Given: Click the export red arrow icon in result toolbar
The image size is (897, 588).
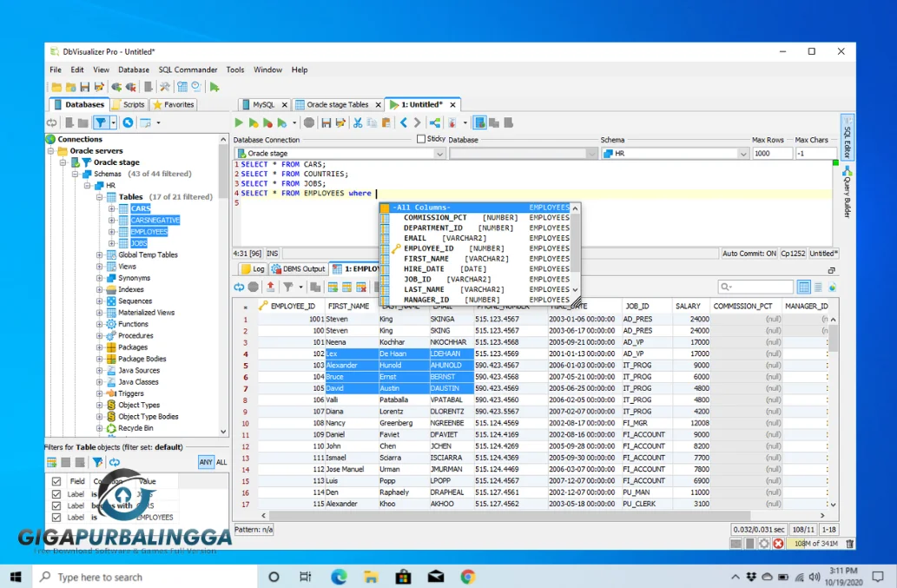Looking at the screenshot, I should click(x=271, y=287).
